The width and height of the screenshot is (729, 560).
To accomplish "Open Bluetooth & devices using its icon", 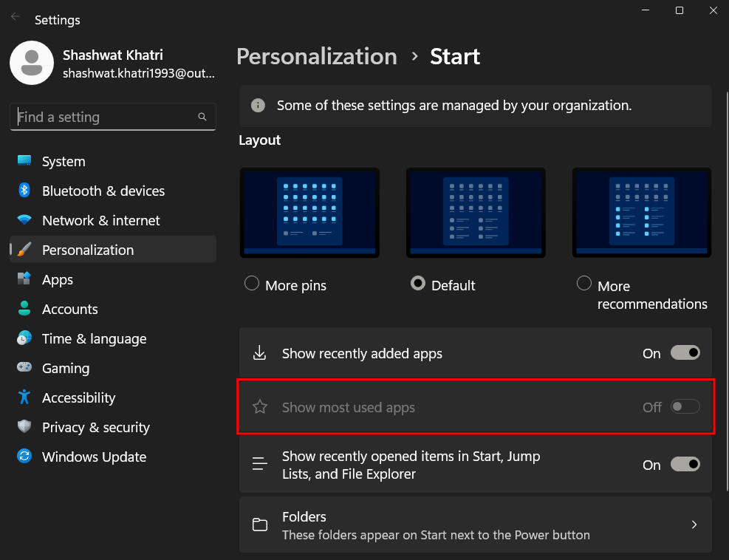I will (x=24, y=191).
